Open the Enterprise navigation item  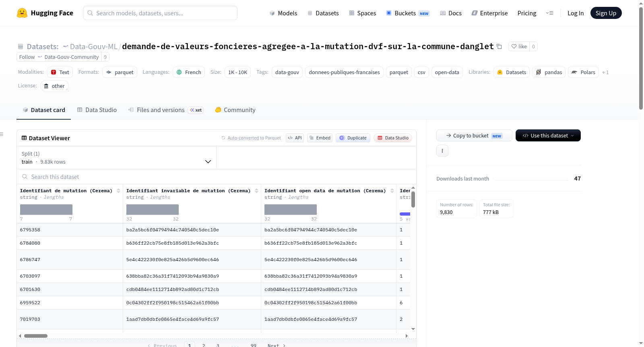(490, 13)
